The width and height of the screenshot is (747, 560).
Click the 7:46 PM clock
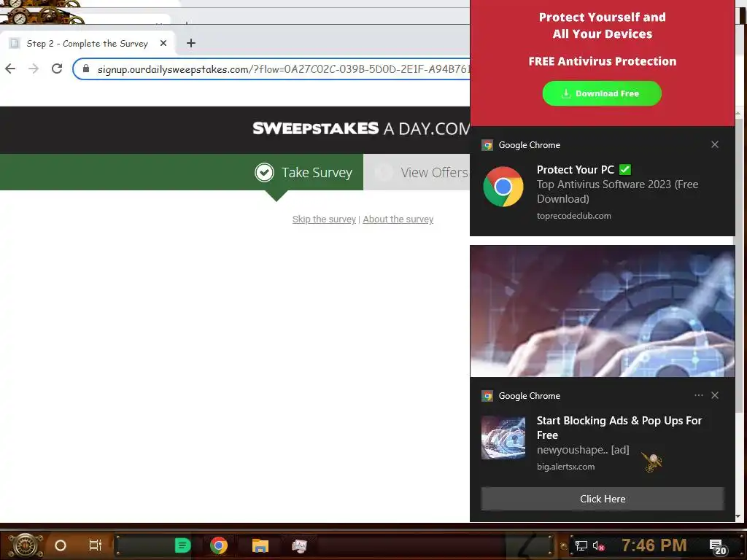pos(654,545)
